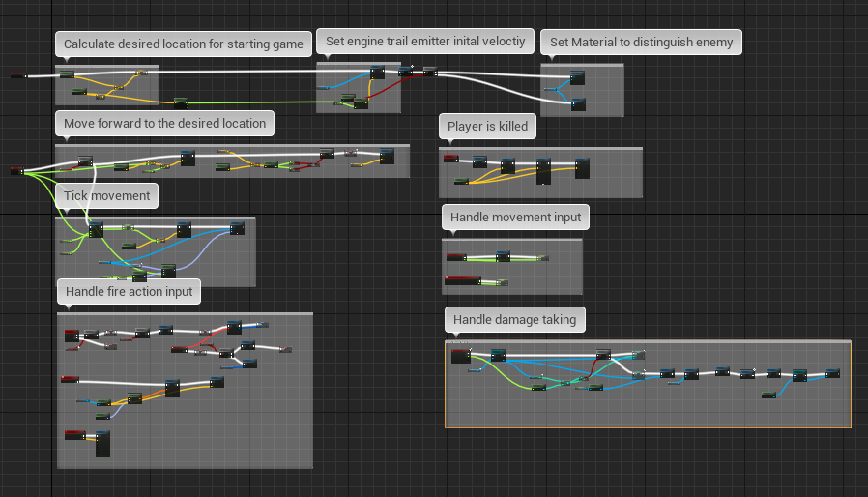Select first dark node in Handle damage taking

point(460,357)
